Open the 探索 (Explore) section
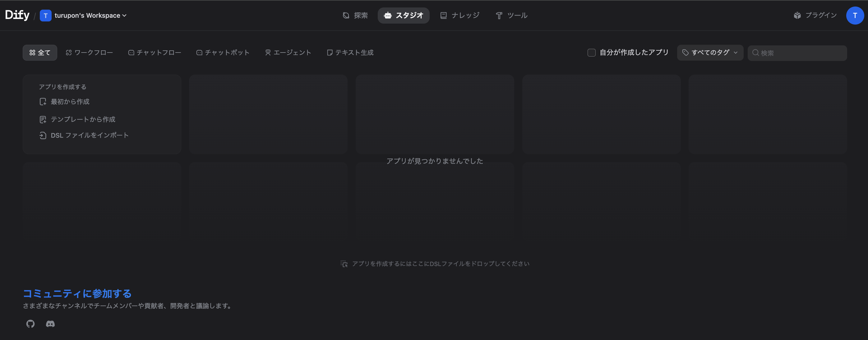 [x=355, y=15]
